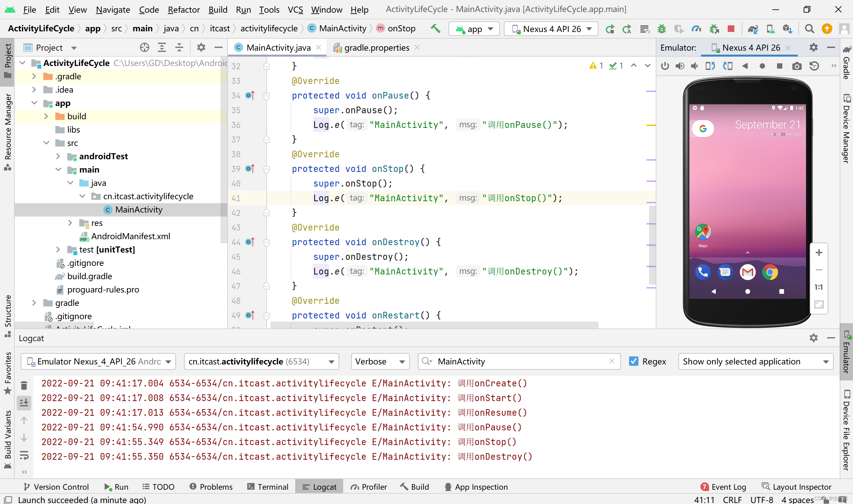Click Select Opened File target icon
Image resolution: width=853 pixels, height=504 pixels.
tap(144, 48)
